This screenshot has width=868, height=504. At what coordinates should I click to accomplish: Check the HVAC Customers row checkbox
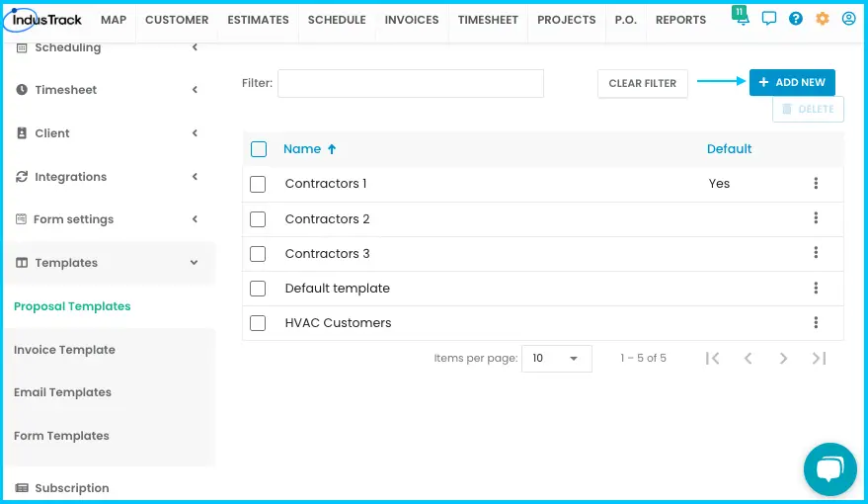click(x=258, y=323)
